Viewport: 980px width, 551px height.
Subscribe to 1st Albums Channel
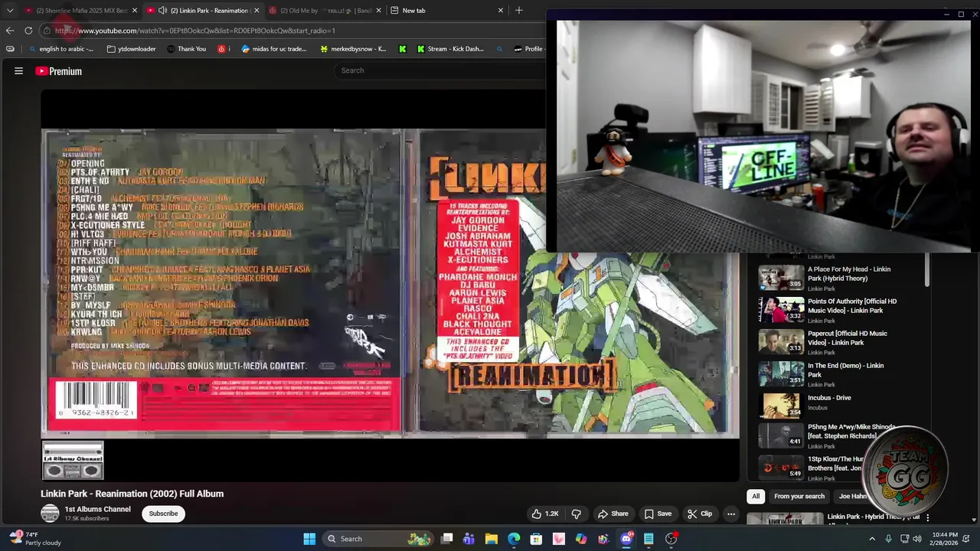pos(163,514)
